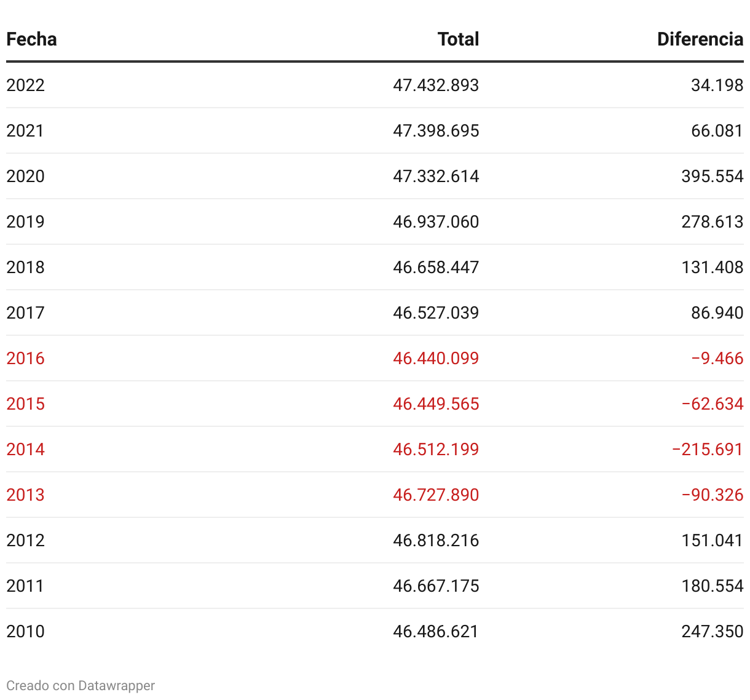Select the 2012 year cell
Screen dimensions: 750x700
click(25, 540)
